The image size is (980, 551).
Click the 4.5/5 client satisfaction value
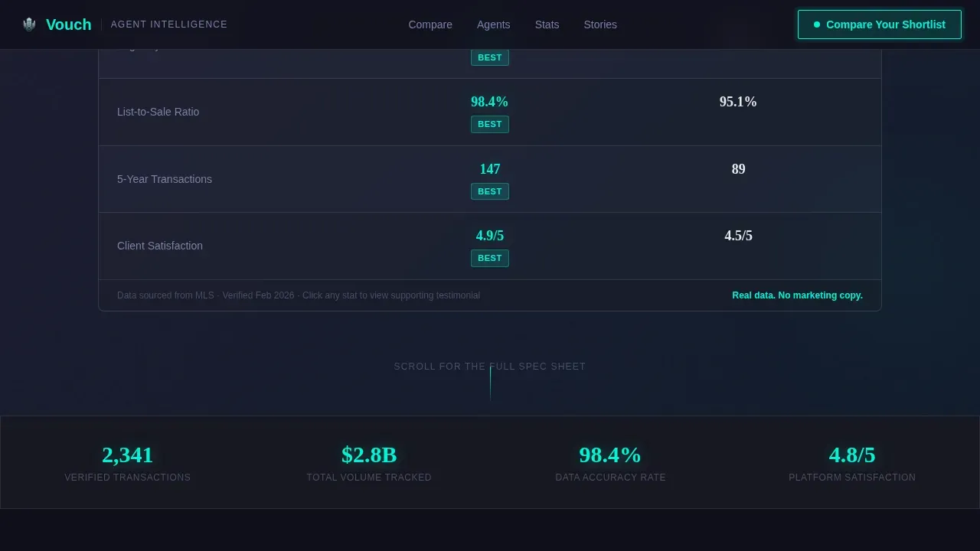coord(738,236)
